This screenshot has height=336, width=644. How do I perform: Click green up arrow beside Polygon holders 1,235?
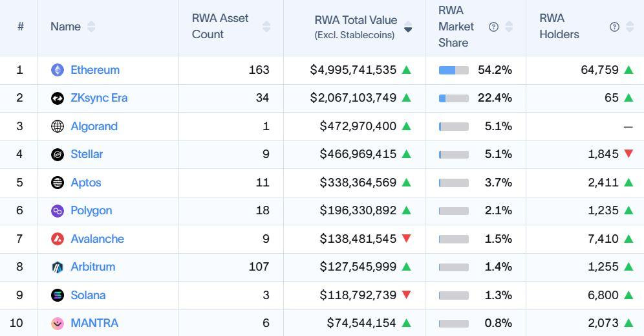click(628, 210)
